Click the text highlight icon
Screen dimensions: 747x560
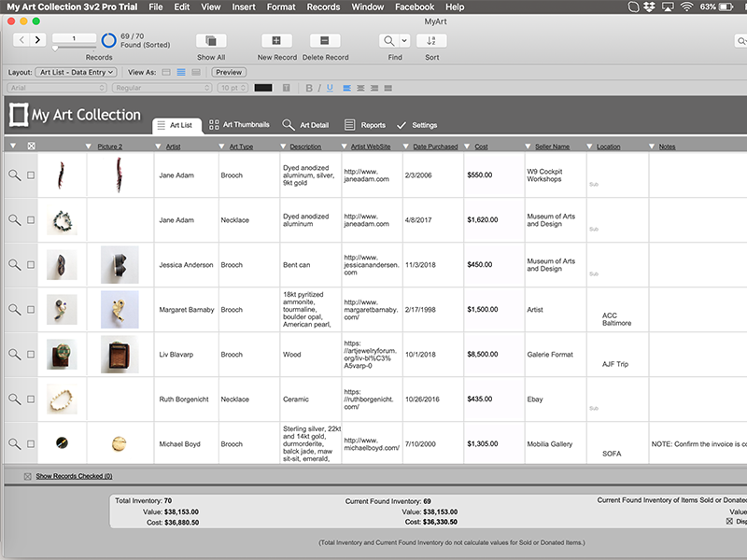[x=287, y=88]
